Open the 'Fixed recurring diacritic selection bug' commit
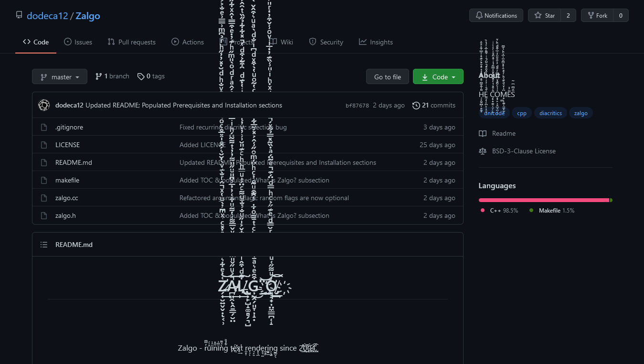 coord(233,127)
